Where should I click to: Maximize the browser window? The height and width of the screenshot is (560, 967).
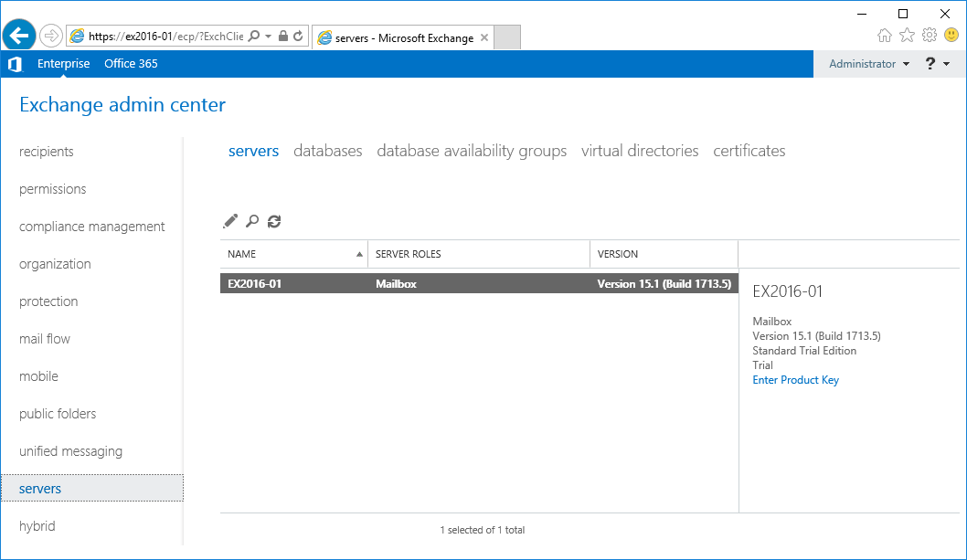click(x=903, y=14)
